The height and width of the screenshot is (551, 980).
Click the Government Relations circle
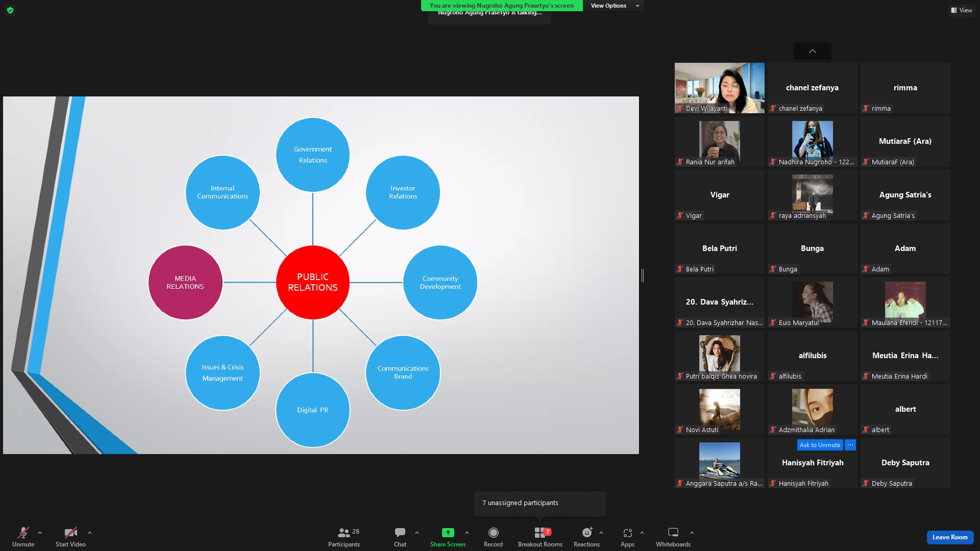(x=313, y=155)
